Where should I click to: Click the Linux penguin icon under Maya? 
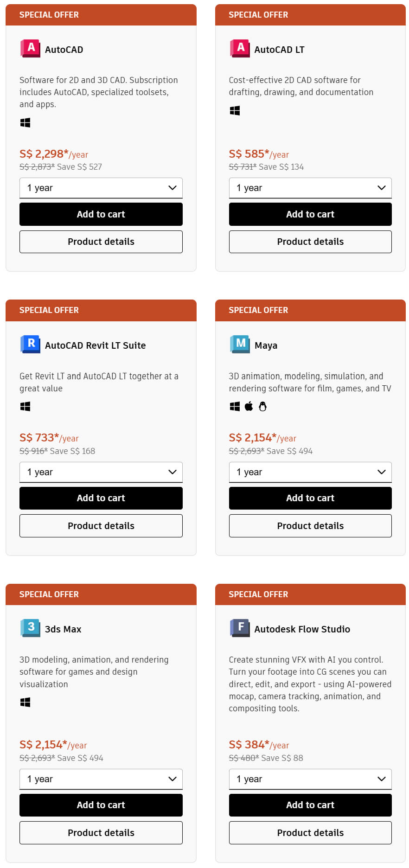point(263,407)
